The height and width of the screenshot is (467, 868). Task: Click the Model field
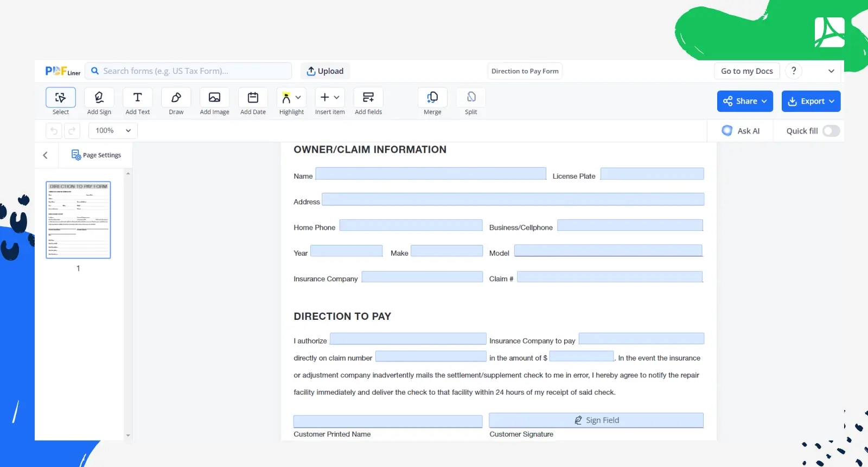pyautogui.click(x=608, y=250)
